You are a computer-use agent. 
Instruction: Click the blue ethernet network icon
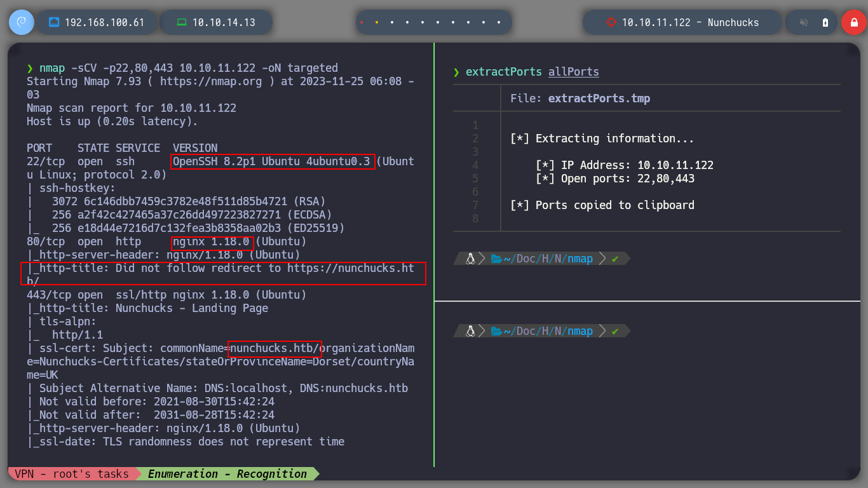[54, 22]
